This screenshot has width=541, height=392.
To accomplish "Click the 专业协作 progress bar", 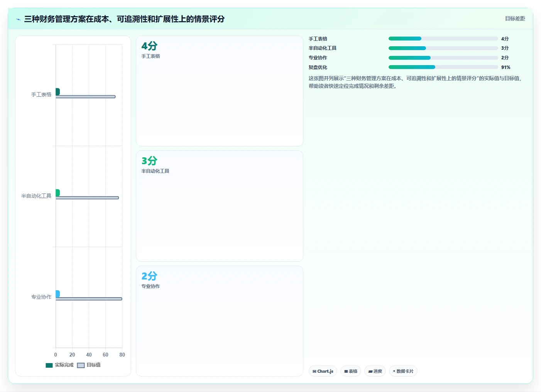I will tap(443, 58).
